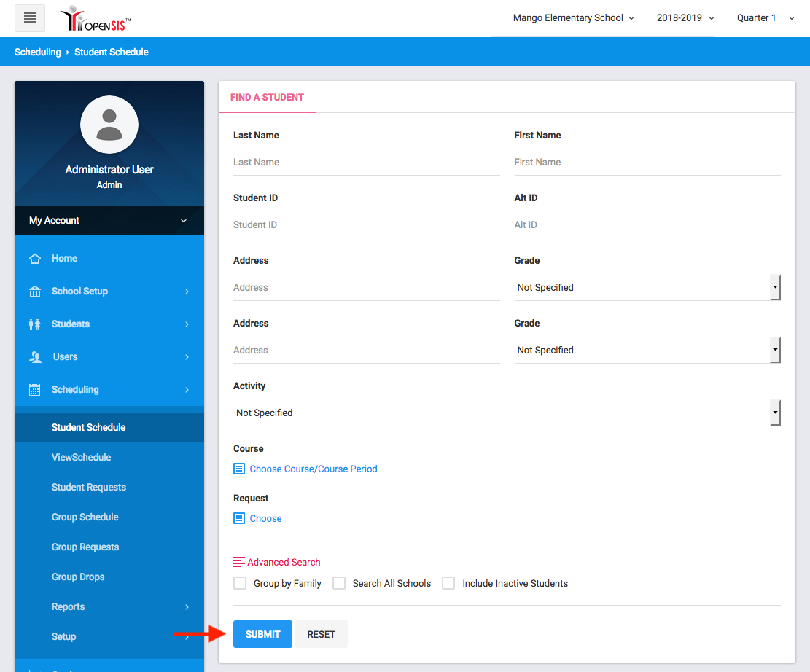Open the Mango Elementary School dropdown
Screen dimensions: 810x672
click(x=573, y=18)
